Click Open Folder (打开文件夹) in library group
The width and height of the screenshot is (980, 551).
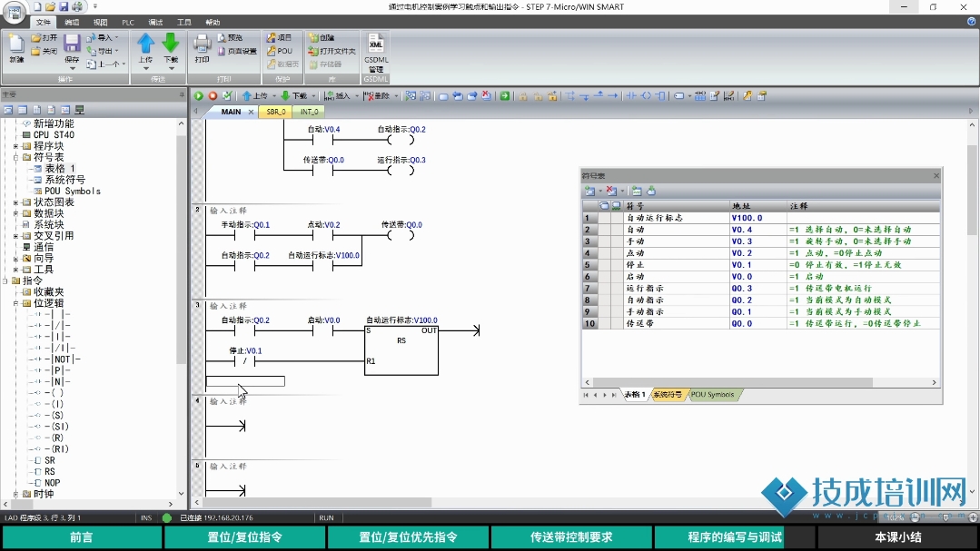point(332,51)
